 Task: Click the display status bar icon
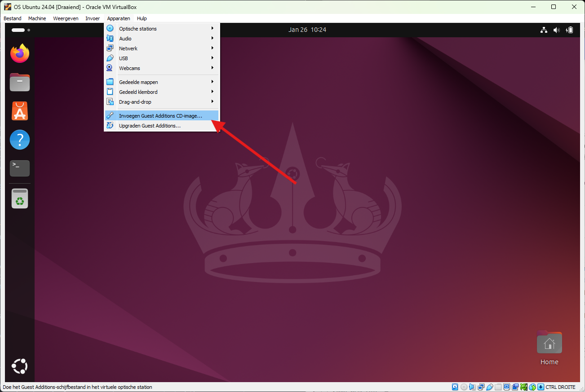coord(506,387)
